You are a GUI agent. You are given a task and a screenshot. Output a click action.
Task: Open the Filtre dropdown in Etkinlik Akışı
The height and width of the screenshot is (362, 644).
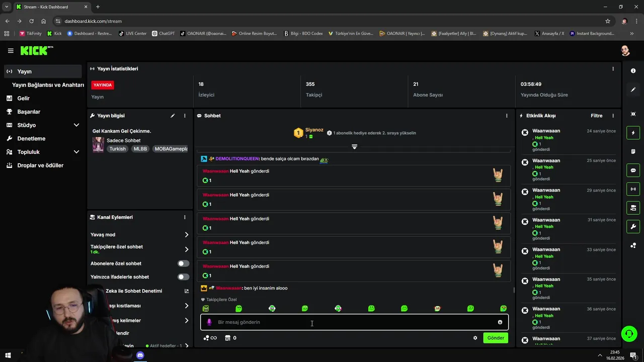tap(596, 116)
